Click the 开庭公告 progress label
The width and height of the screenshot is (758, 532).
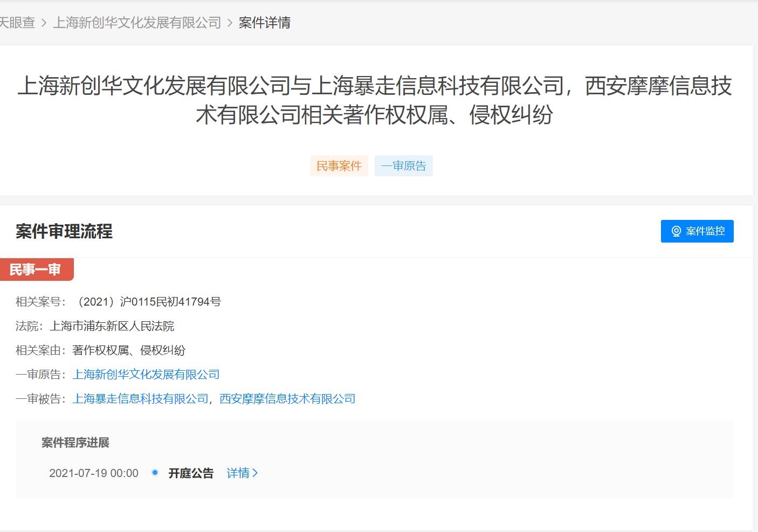coord(191,473)
